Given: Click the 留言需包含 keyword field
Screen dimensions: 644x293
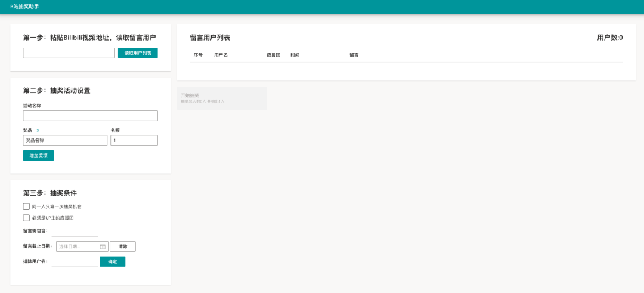Looking at the screenshot, I should tap(75, 231).
